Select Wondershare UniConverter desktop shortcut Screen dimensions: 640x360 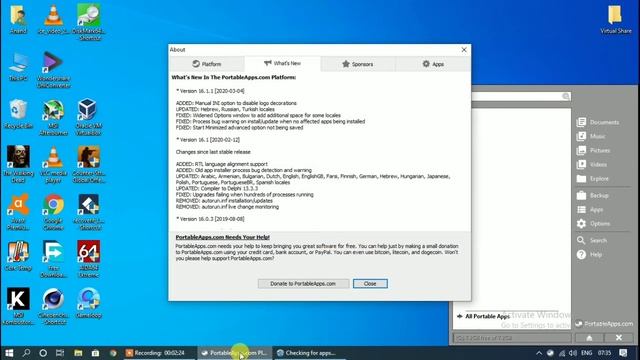pos(53,70)
